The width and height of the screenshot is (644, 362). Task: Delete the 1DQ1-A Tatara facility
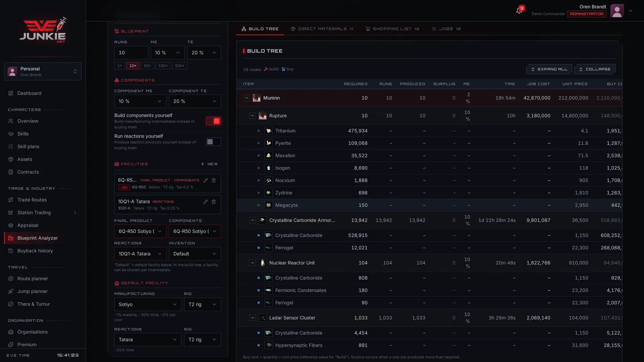pos(214,202)
